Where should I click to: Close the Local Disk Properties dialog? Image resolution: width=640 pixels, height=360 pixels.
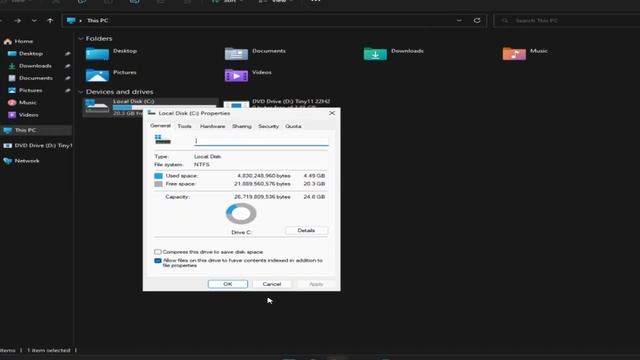(332, 113)
